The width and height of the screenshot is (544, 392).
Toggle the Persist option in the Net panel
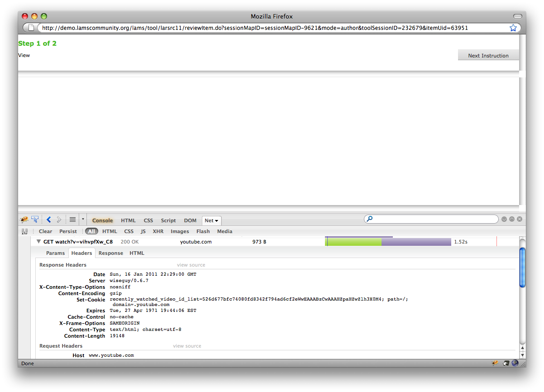point(68,231)
